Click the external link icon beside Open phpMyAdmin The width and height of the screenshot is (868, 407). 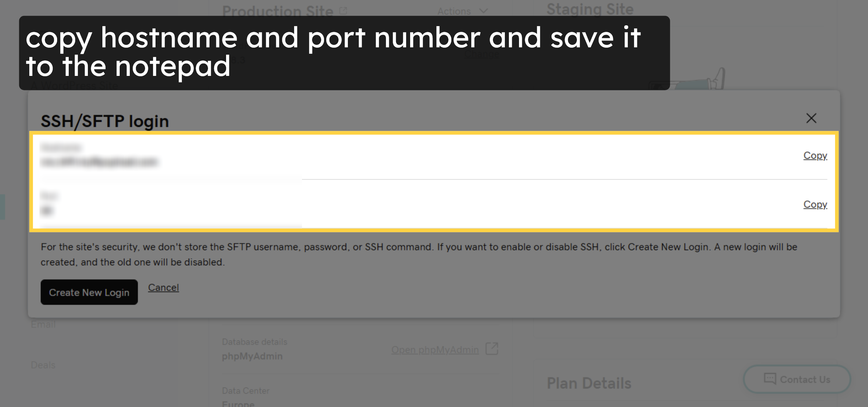click(x=492, y=349)
